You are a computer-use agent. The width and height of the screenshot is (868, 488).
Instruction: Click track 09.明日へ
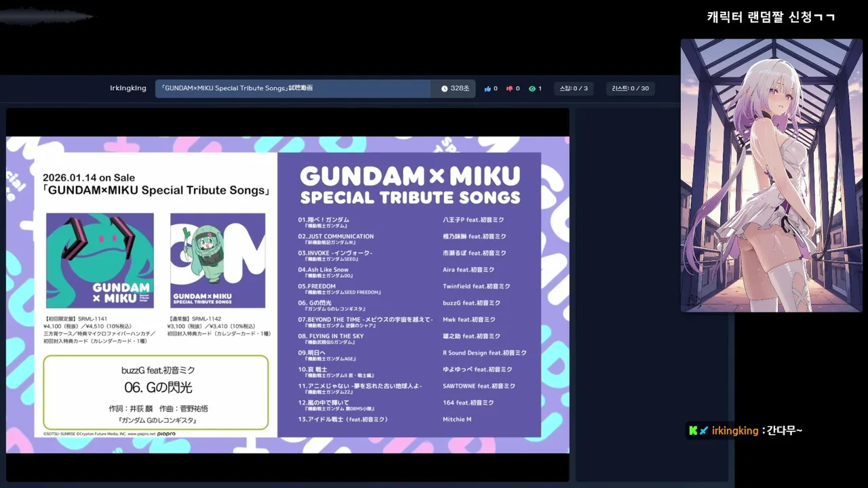tap(311, 352)
